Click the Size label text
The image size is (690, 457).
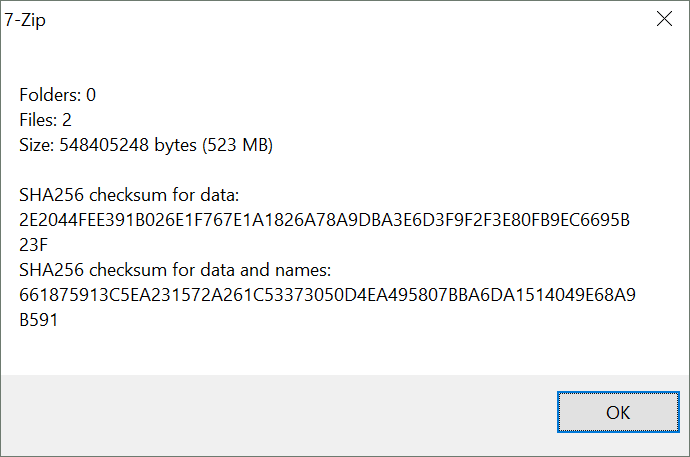pyautogui.click(x=37, y=145)
